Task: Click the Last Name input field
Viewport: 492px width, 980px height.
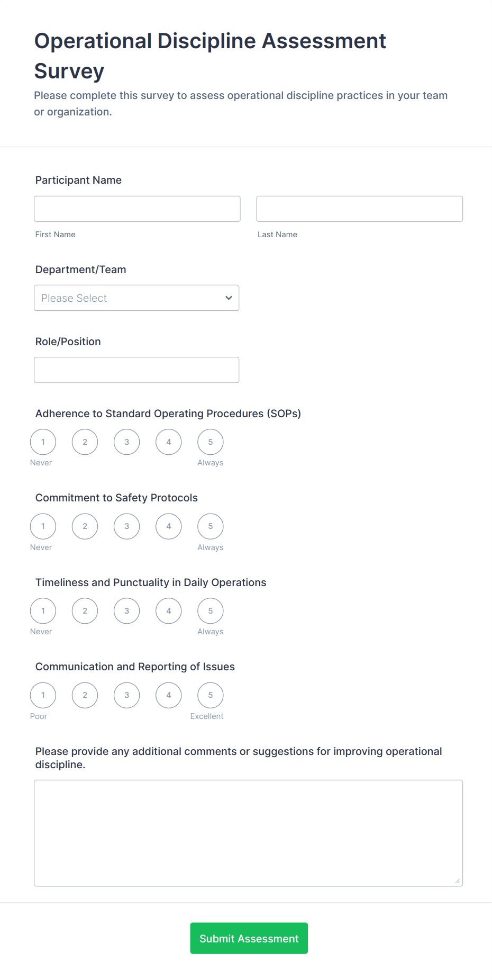Action: point(359,208)
